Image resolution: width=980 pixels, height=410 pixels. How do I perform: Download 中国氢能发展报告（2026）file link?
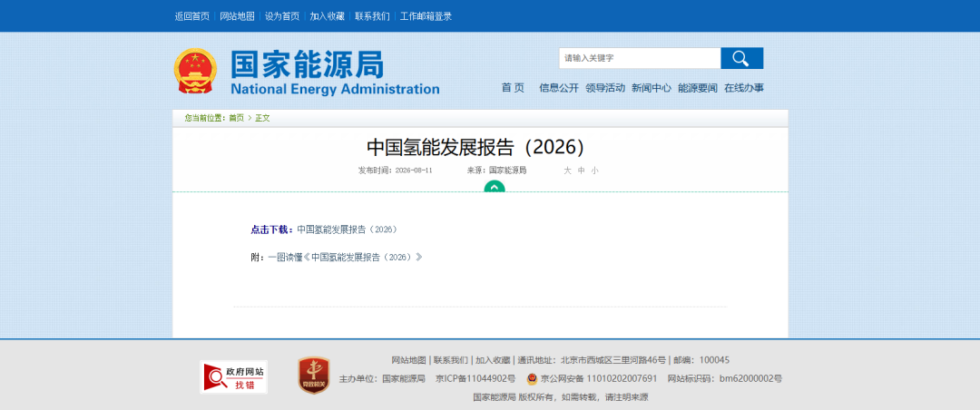(347, 229)
